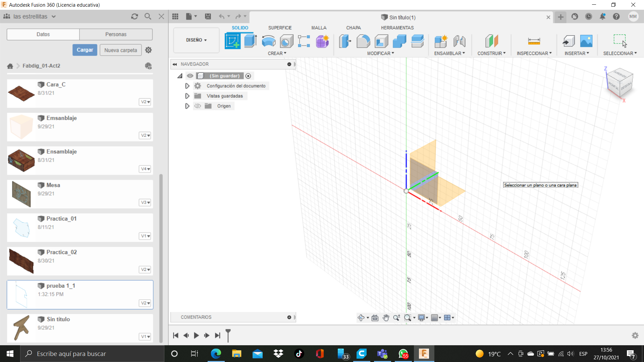Screen dimensions: 644x362
Task: Jump to timeline start
Action: 175,335
